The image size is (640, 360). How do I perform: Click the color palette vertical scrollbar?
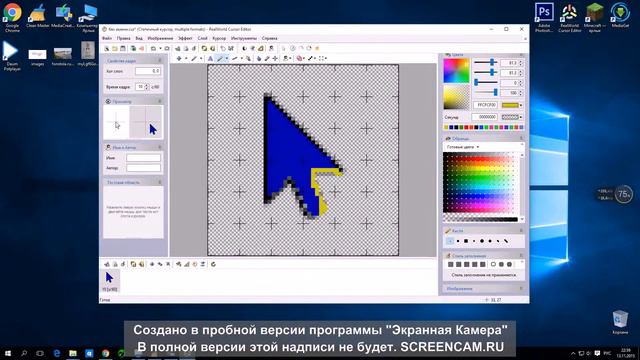[522, 186]
